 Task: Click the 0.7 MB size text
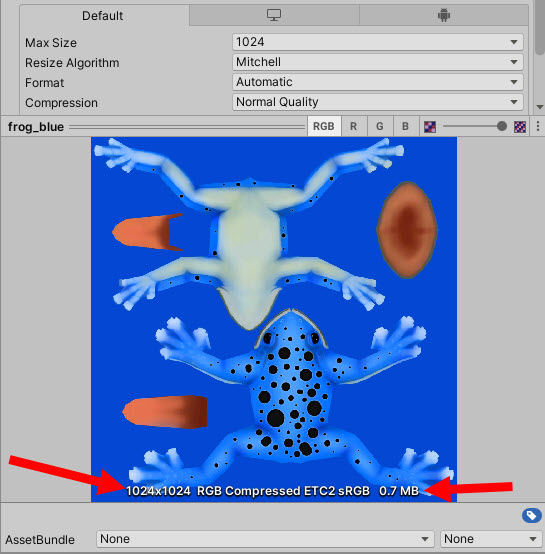tap(399, 491)
